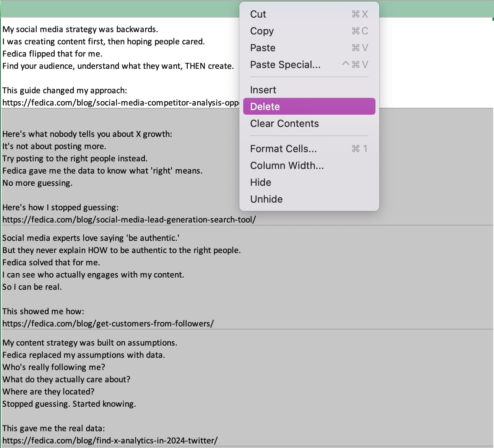The image size is (494, 448).
Task: Click the highlighted Delete menu item
Action: 265,107
